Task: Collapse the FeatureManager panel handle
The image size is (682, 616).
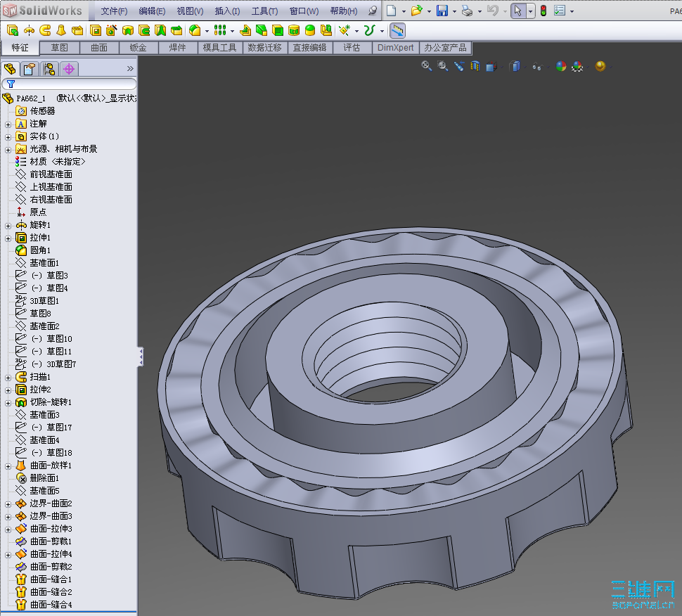Action: click(140, 357)
